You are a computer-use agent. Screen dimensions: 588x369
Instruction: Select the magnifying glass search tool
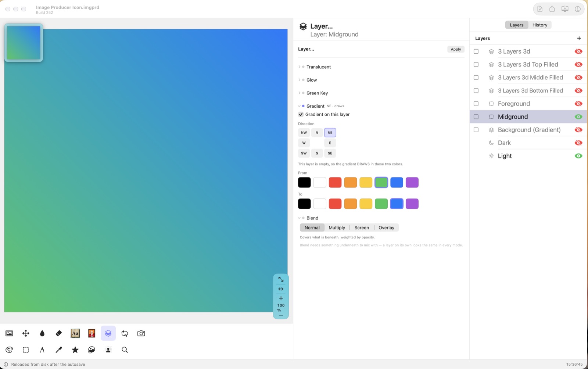click(125, 350)
